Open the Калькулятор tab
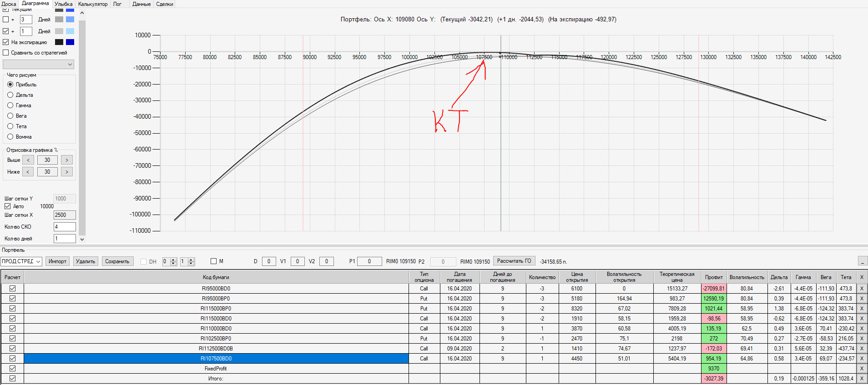This screenshot has height=385, width=868. click(x=93, y=4)
